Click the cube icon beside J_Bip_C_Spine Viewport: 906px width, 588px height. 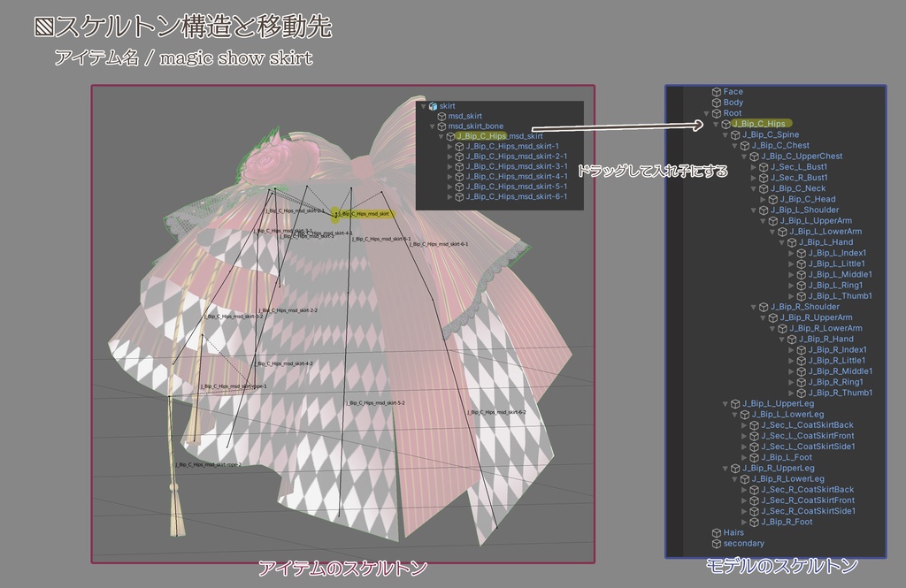pos(735,134)
